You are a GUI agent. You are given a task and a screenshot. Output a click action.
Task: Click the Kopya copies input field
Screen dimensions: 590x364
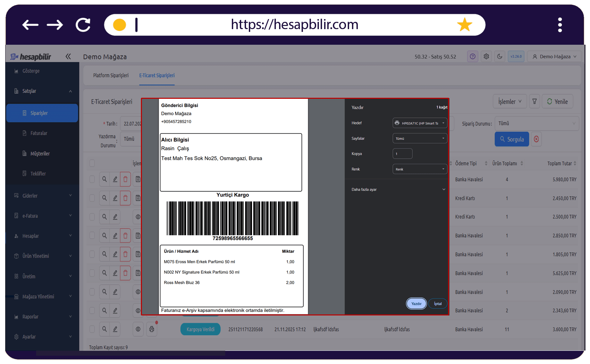403,154
